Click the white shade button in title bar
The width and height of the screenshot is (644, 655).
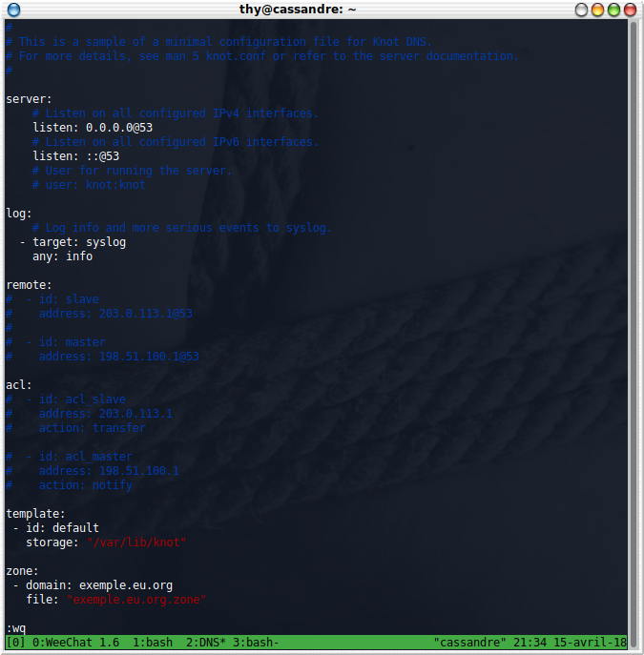pyautogui.click(x=581, y=10)
